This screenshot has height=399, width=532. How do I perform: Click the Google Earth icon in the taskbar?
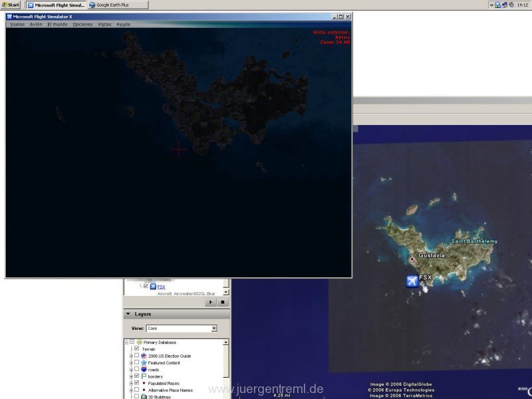pyautogui.click(x=92, y=5)
